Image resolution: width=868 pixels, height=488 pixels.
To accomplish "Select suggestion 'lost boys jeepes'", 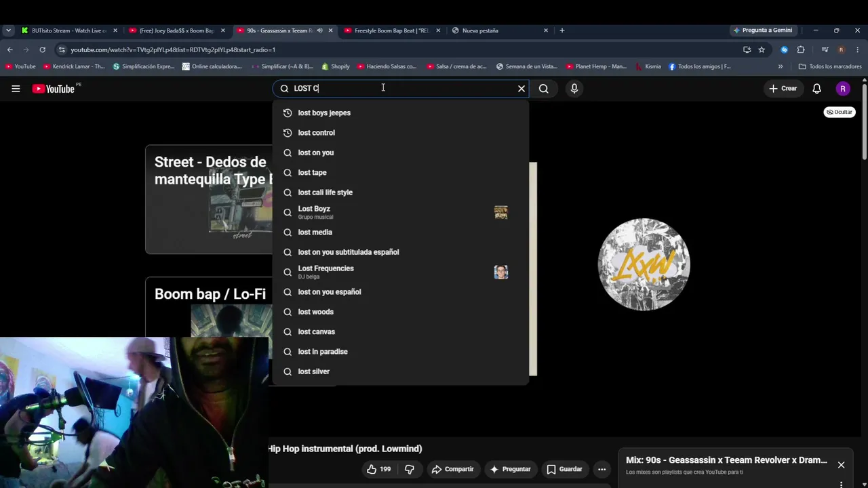I will coord(400,113).
